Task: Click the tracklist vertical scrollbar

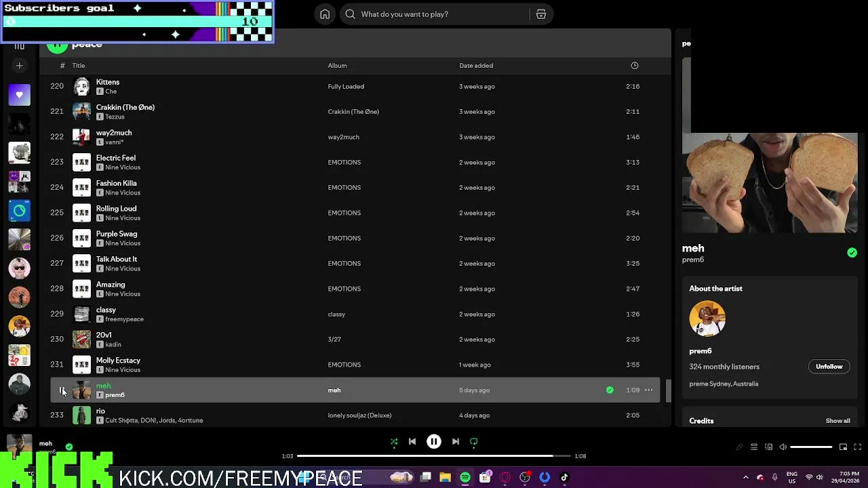Action: 668,390
